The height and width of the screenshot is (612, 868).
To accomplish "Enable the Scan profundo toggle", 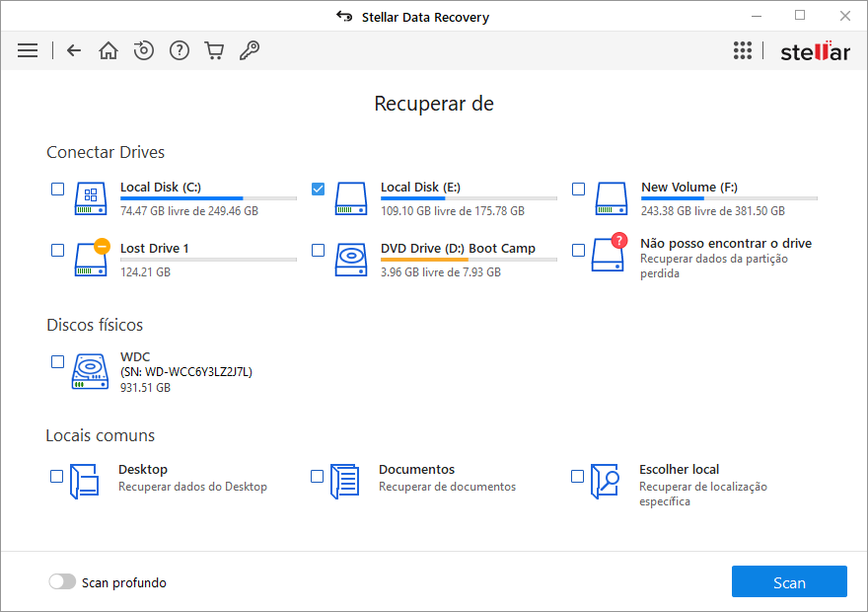I will click(x=62, y=582).
